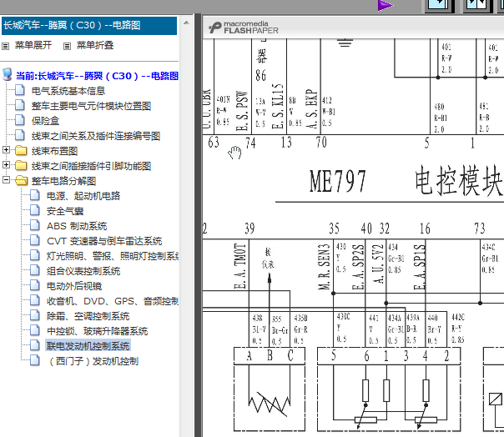Image resolution: width=504 pixels, height=437 pixels.
Task: Expand the 线束布置图 folder plus box
Action: (6, 150)
